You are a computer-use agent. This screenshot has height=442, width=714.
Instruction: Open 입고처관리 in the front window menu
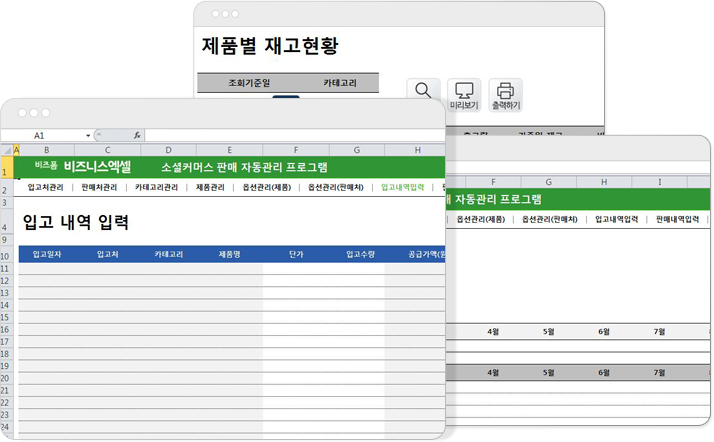click(x=45, y=187)
